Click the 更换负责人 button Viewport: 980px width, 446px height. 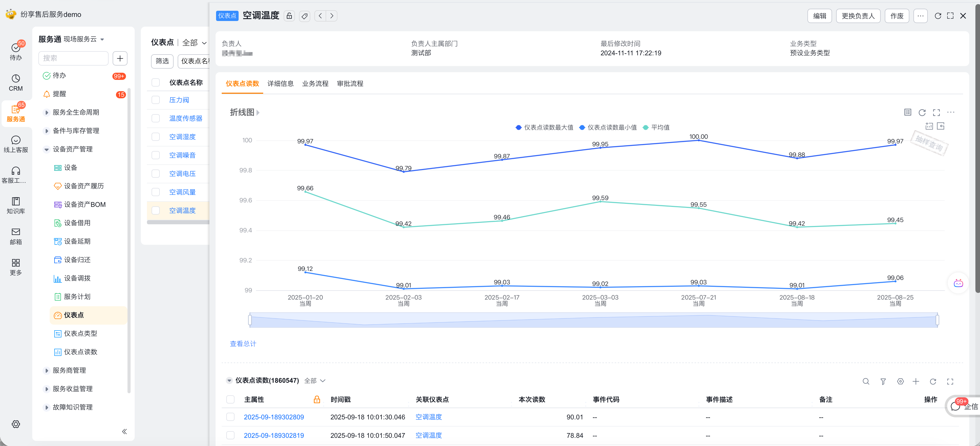(858, 16)
